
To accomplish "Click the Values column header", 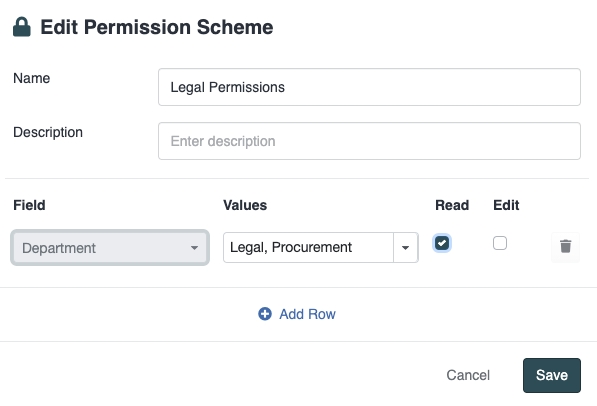I will pos(245,205).
